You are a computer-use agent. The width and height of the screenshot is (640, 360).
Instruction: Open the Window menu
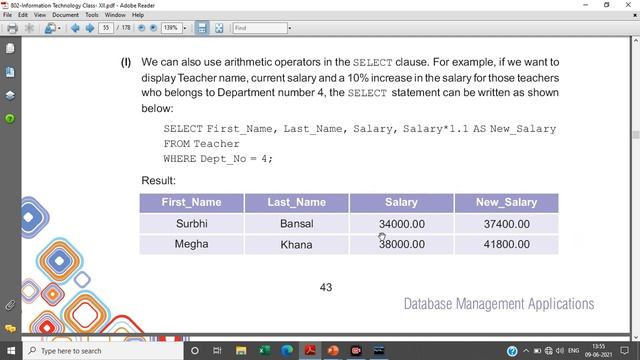(115, 15)
